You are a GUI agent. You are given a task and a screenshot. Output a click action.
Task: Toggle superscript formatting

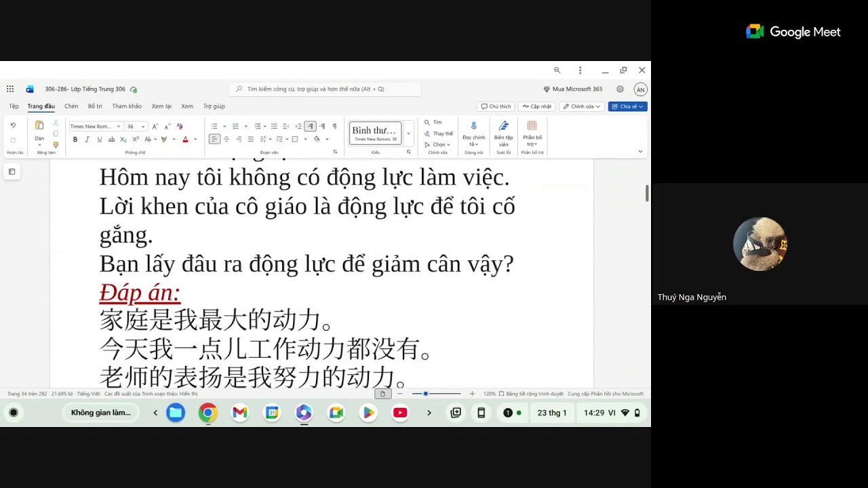(136, 140)
